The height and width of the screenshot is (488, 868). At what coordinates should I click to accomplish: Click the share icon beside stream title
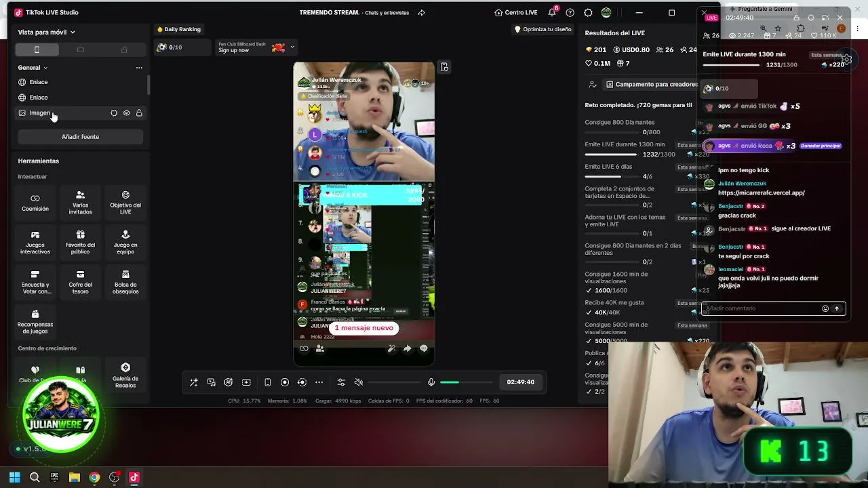pos(421,13)
